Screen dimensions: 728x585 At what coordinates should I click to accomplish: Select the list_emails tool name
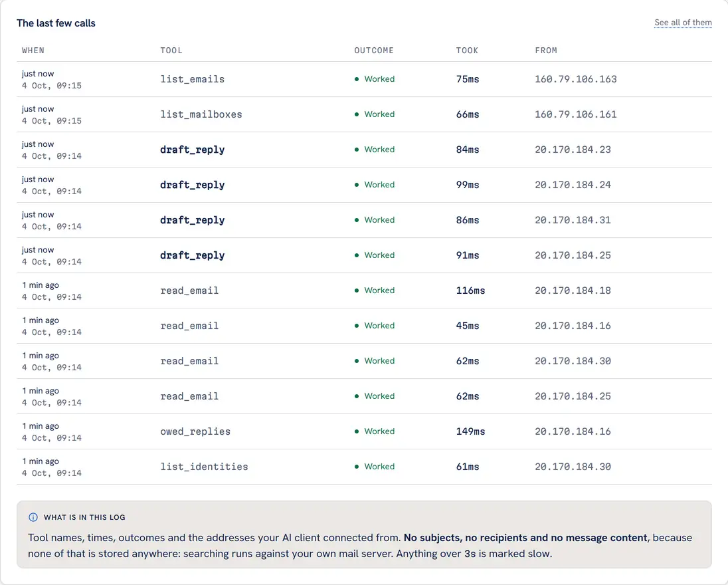point(192,79)
